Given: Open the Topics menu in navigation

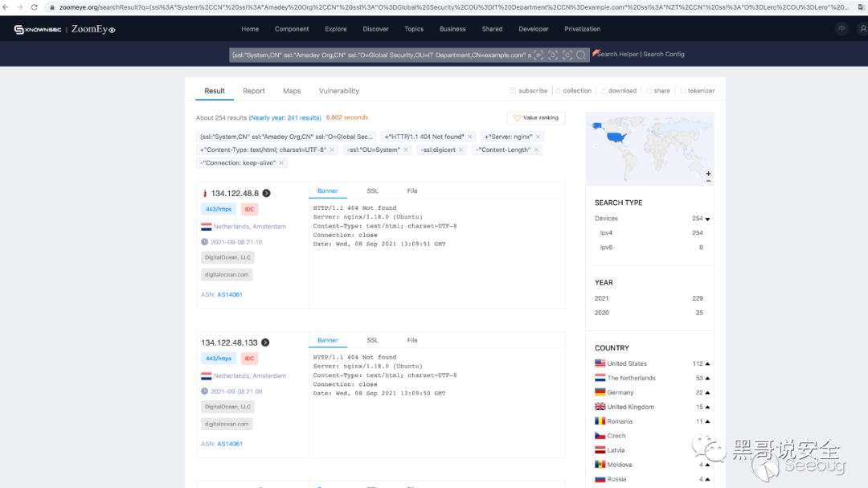Looking at the screenshot, I should click(414, 29).
